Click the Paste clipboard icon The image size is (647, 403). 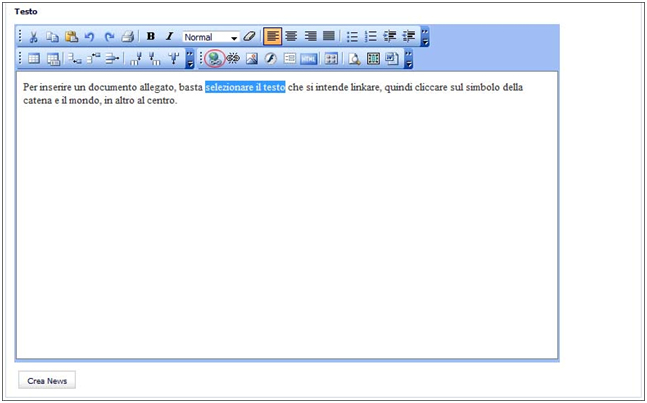click(x=71, y=37)
